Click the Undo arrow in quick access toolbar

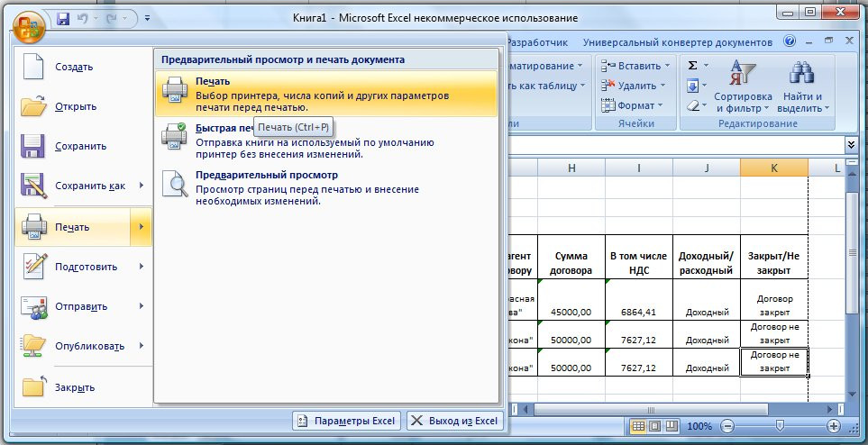(83, 19)
